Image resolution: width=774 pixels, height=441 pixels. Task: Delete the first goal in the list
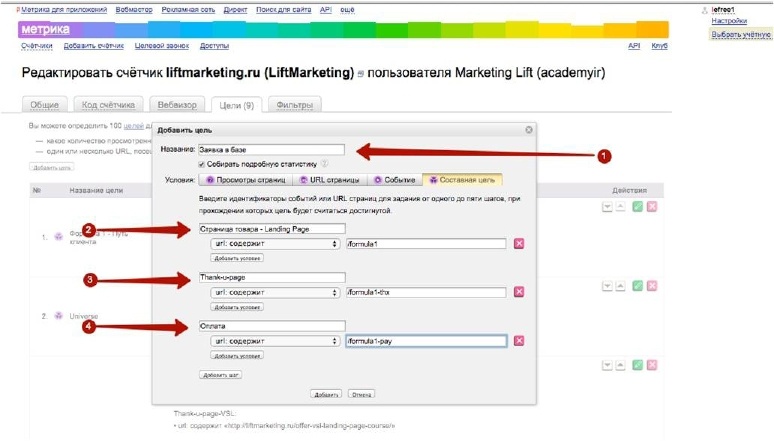coord(652,206)
